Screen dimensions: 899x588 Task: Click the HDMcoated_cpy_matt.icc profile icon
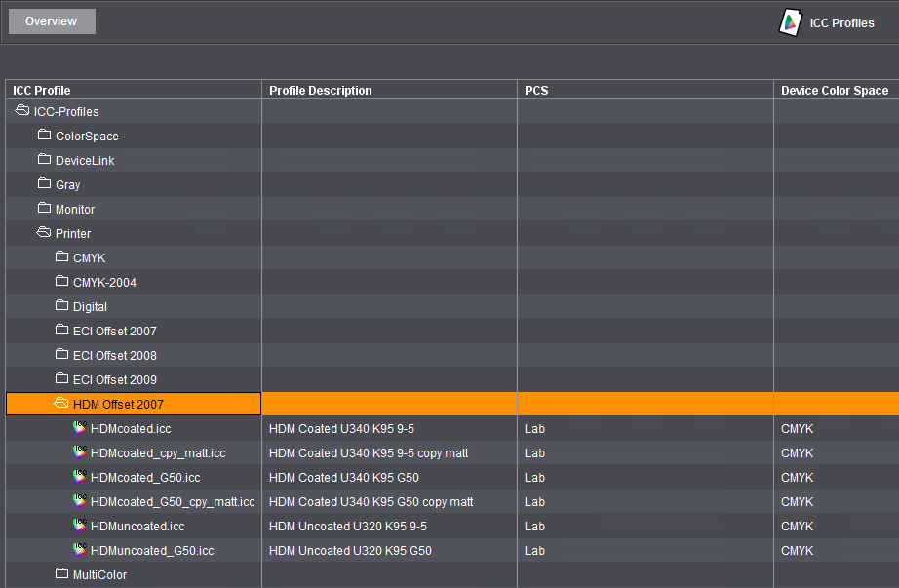point(80,451)
